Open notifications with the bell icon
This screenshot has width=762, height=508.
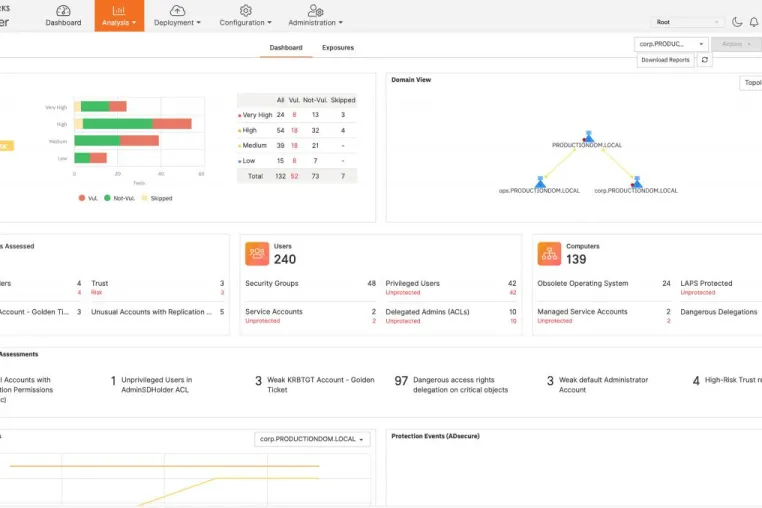pyautogui.click(x=753, y=22)
